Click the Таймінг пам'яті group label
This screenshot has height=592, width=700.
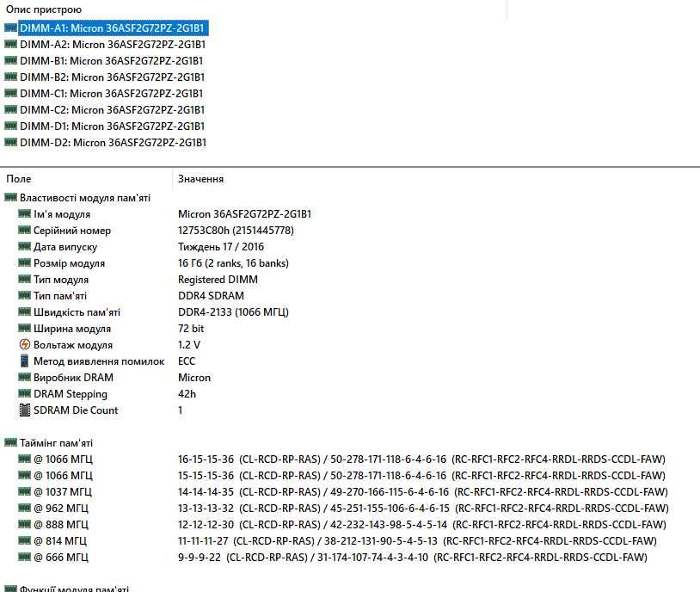tap(56, 443)
